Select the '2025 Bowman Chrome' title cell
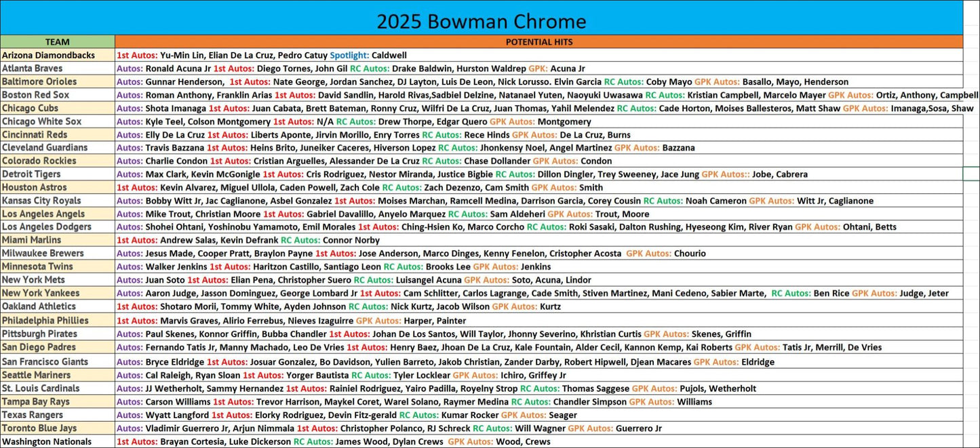Screen dimensions: 980x448 click(482, 18)
